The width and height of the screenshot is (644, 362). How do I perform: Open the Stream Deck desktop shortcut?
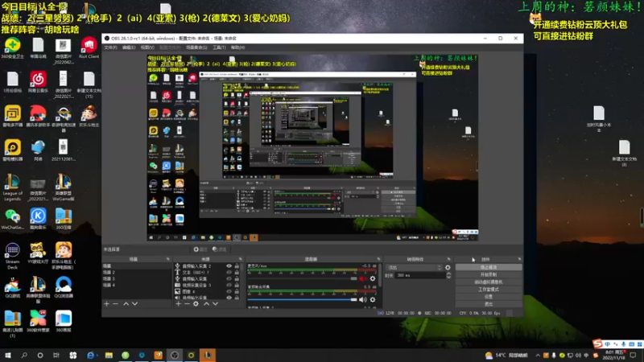coord(12,256)
